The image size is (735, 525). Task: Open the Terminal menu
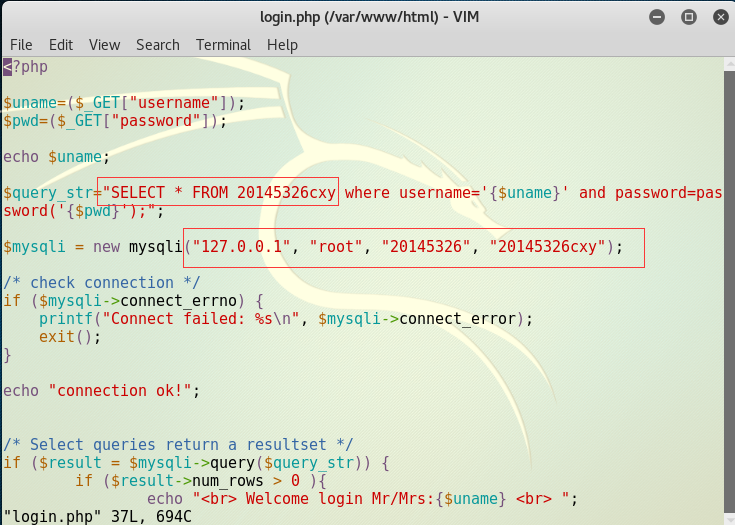(x=223, y=45)
